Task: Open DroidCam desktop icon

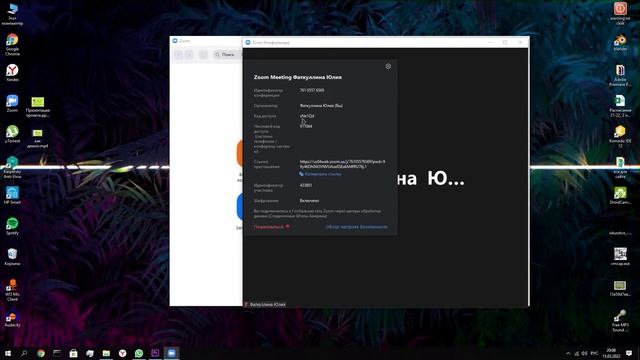Action: [x=620, y=195]
